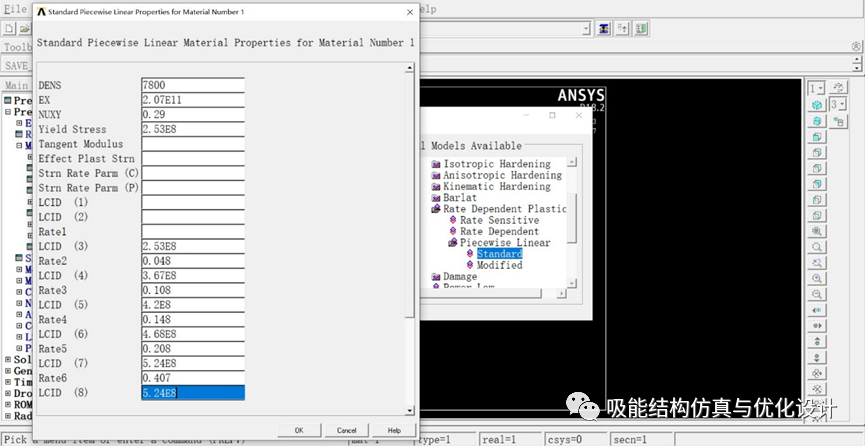Click the Pan Model Left arrow icon
Screen dimensions: 865x446
tap(817, 310)
